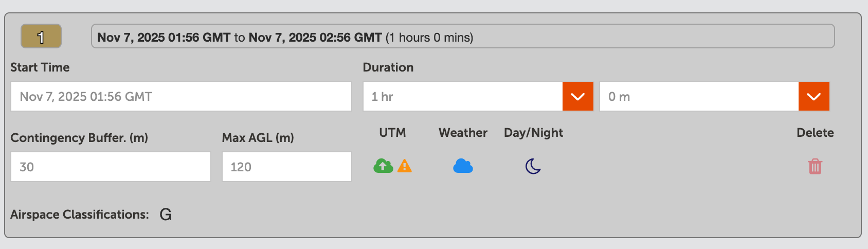
Task: Click the 'Max AGL (m)' label
Action: pyautogui.click(x=258, y=138)
